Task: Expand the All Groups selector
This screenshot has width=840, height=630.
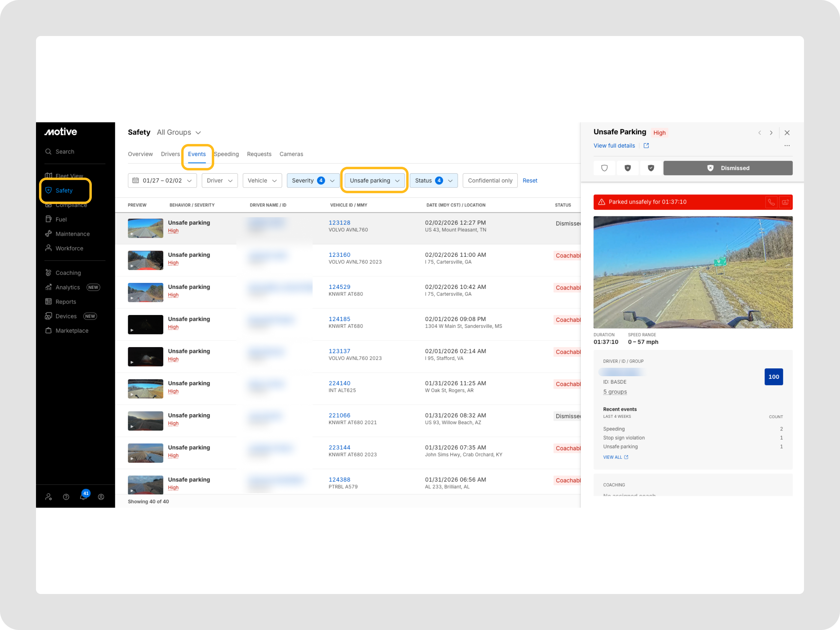Action: pyautogui.click(x=179, y=132)
